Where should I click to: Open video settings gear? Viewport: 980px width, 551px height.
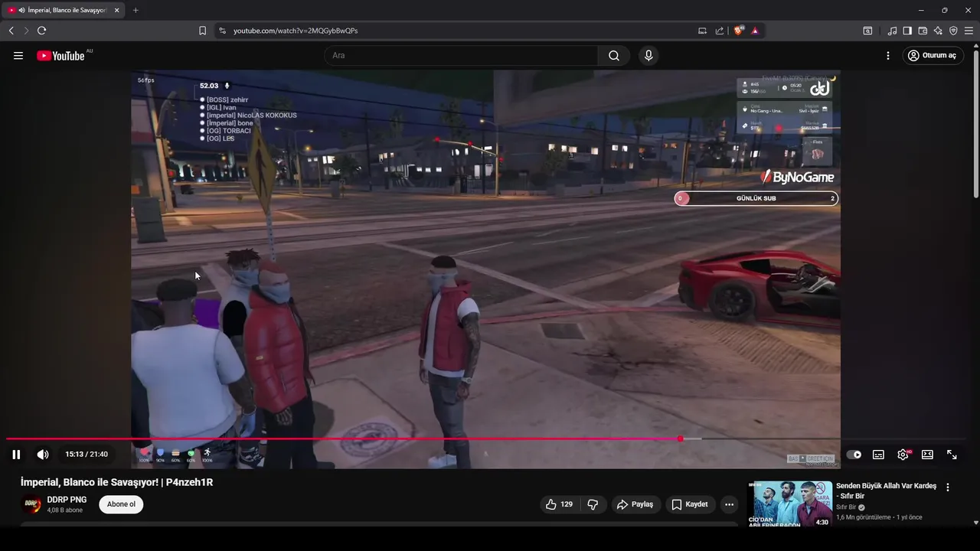903,455
